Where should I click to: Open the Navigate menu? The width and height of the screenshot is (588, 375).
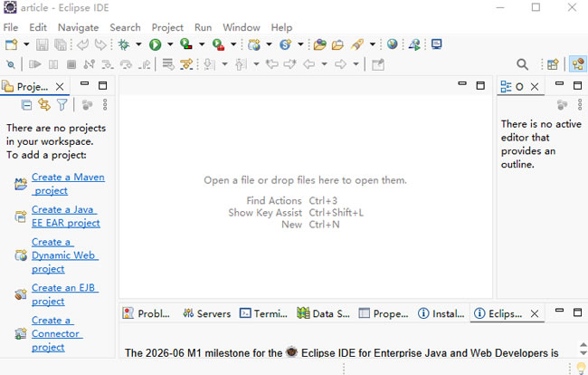pyautogui.click(x=78, y=27)
